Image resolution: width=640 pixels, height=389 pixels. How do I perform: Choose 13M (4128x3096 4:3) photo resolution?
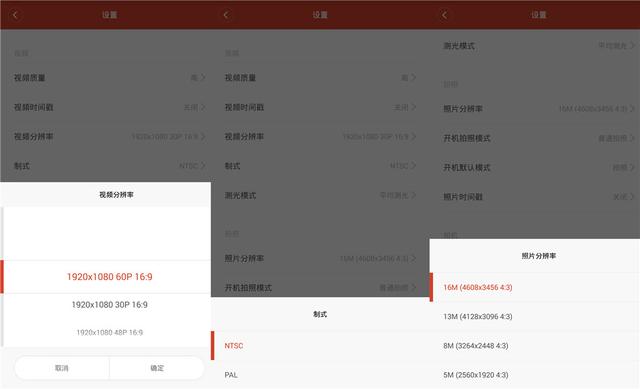[535, 316]
